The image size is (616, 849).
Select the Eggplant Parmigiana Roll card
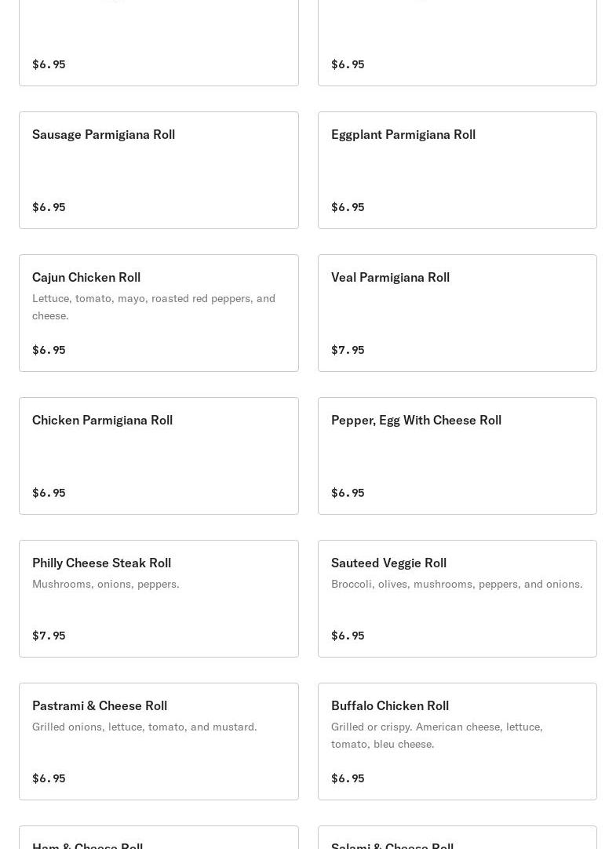pos(457,170)
